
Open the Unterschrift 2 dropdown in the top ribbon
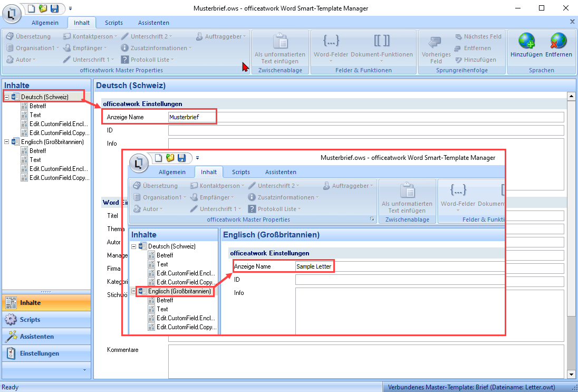[x=147, y=36]
